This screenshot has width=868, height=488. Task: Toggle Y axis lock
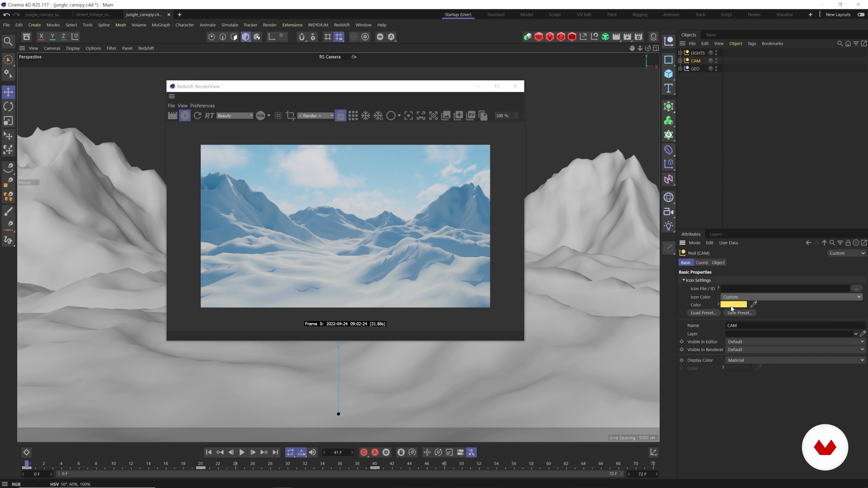point(52,36)
